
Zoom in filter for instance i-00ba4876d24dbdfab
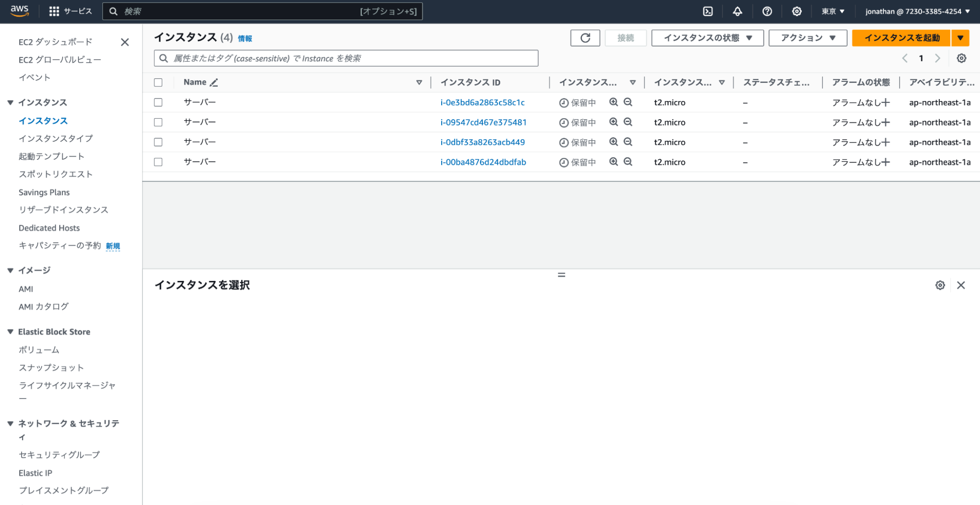tap(613, 162)
